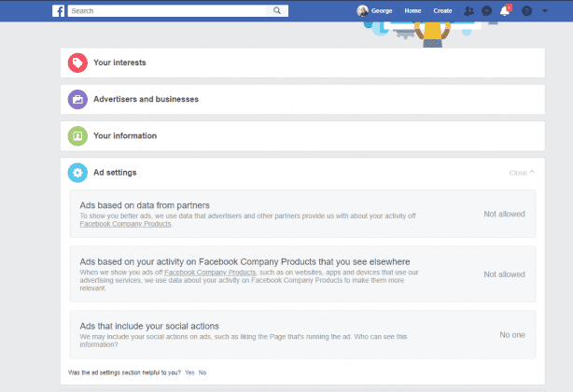This screenshot has width=573, height=392.
Task: Change 'Not allowed' for ads from partners data
Action: tap(504, 214)
